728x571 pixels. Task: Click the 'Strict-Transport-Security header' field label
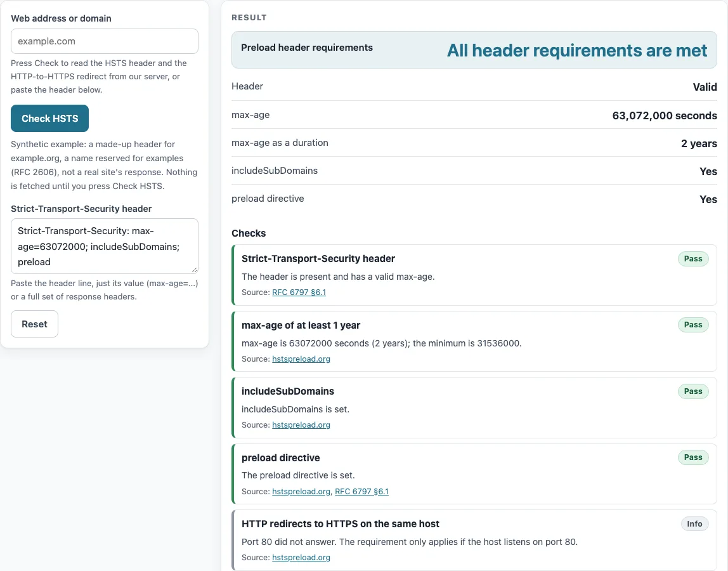click(81, 209)
